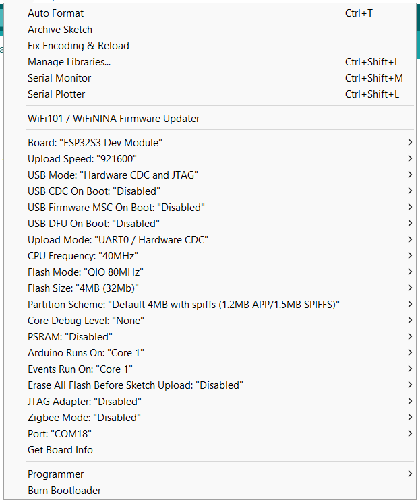Click Get Board Info

pyautogui.click(x=60, y=450)
